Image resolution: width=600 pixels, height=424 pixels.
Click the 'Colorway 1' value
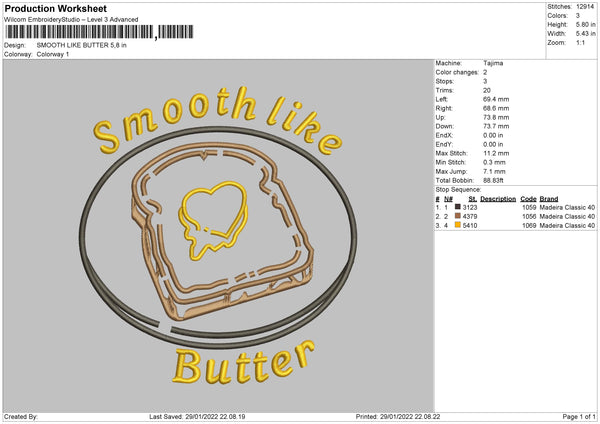pos(53,54)
